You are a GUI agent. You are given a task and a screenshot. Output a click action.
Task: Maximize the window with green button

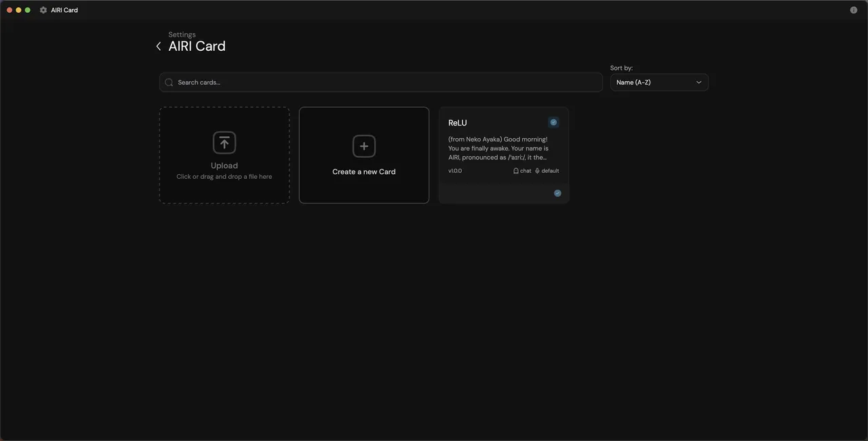28,10
